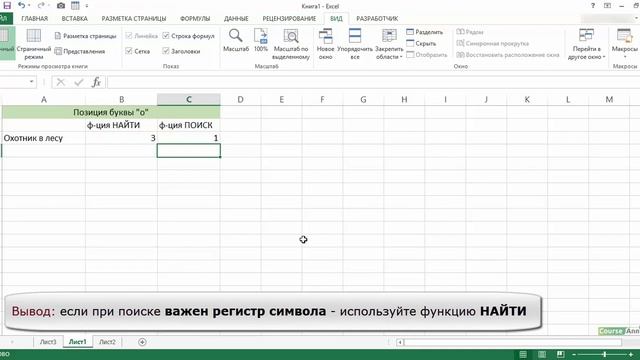Toggle the Сетка gridlines checkbox

(x=129, y=51)
